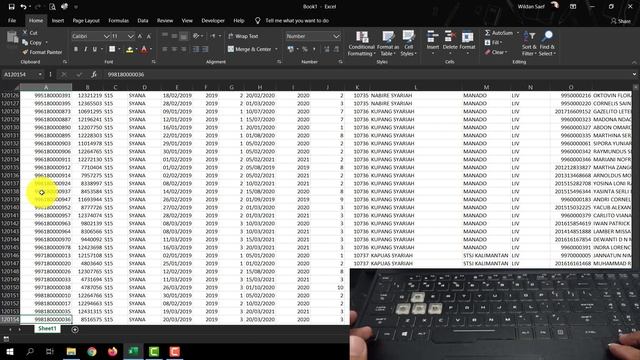Open Ribbon Display Options button
This screenshot has width=640, height=360.
[x=573, y=7]
